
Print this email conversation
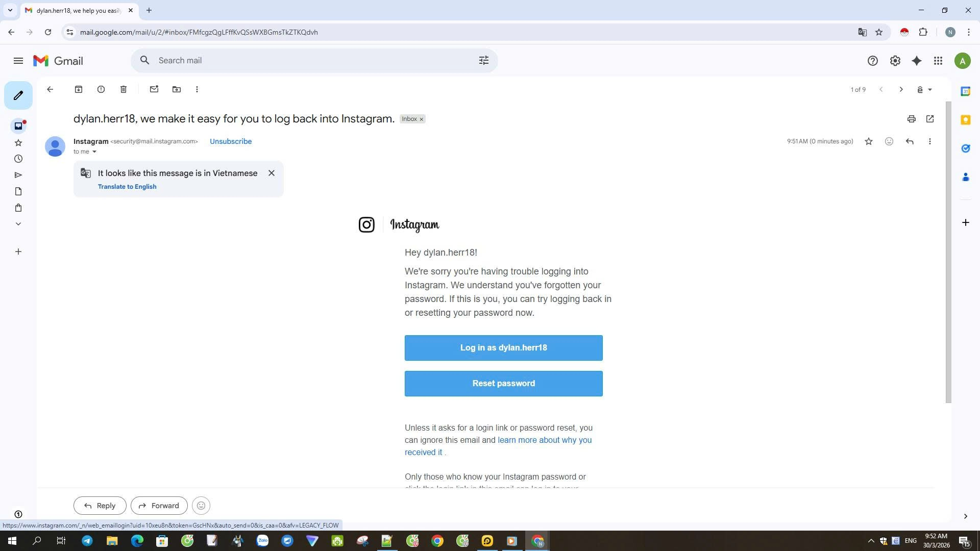point(912,119)
